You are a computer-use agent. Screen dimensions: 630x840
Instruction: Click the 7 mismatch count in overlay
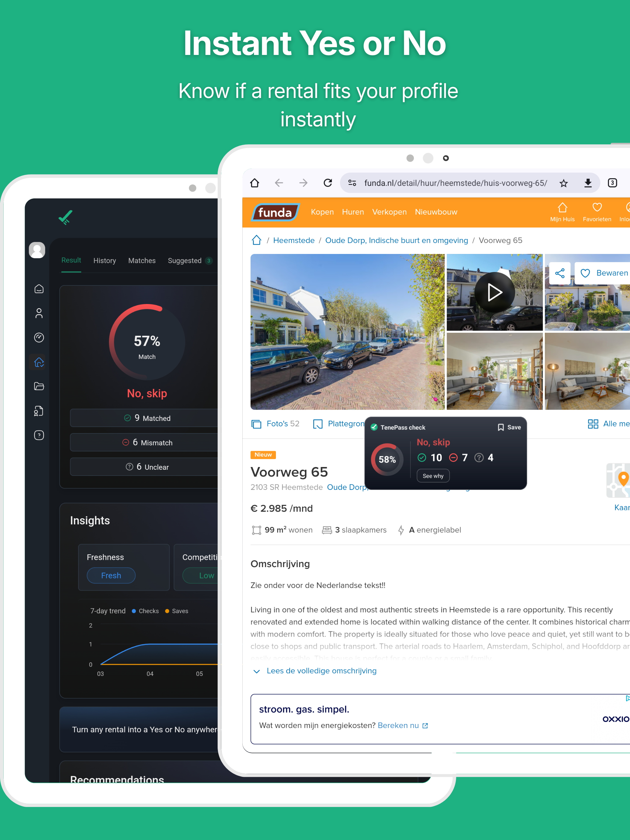tap(458, 458)
